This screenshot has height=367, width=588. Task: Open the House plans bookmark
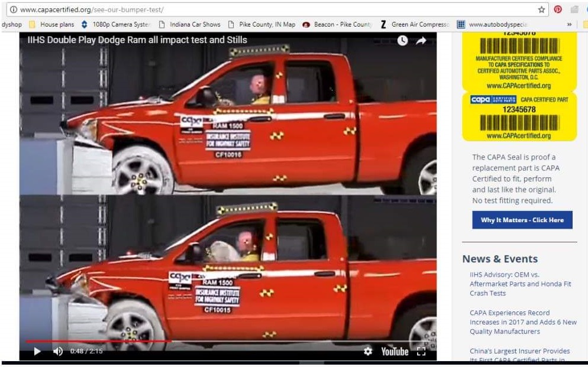coord(51,24)
